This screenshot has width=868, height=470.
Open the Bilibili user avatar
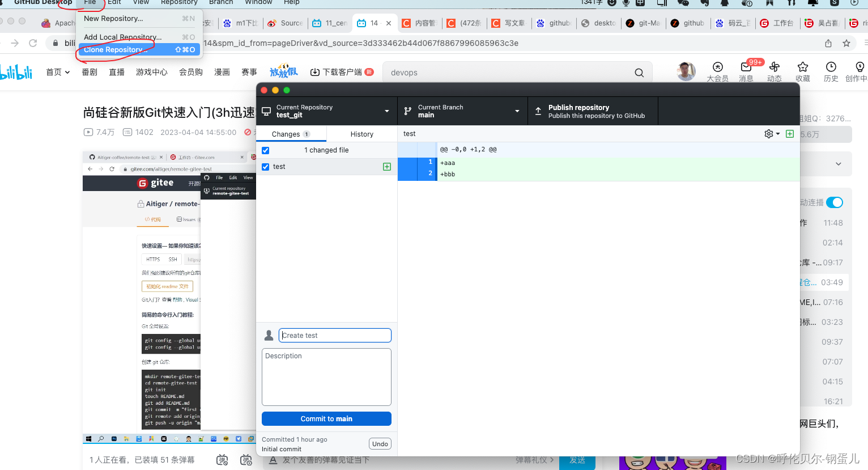click(x=686, y=71)
